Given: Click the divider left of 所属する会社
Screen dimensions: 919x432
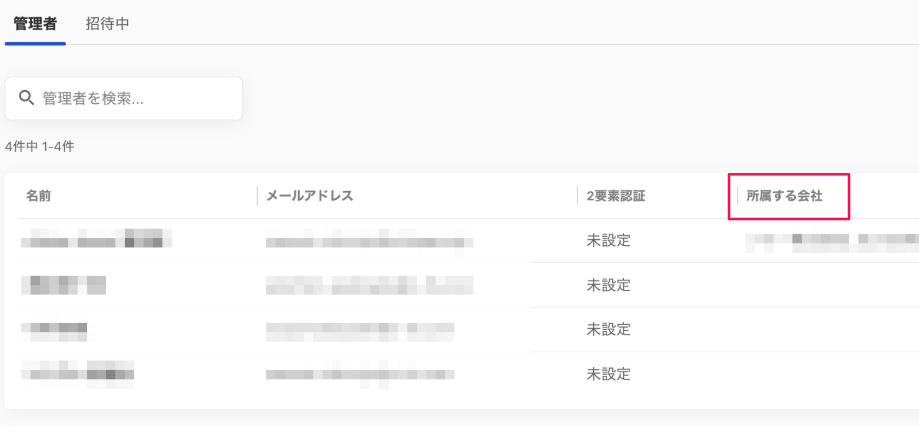Looking at the screenshot, I should 737,196.
